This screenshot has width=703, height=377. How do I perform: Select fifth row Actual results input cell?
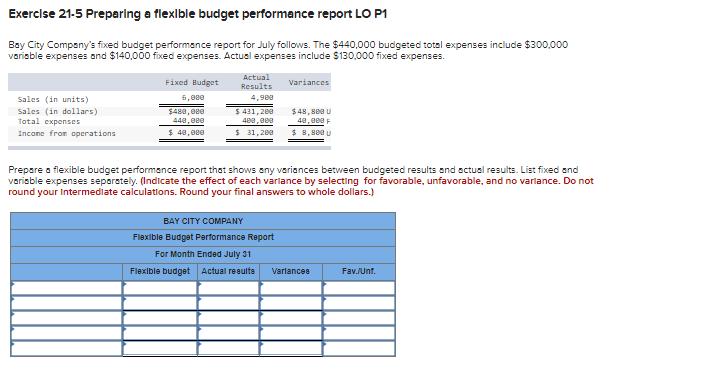229,348
